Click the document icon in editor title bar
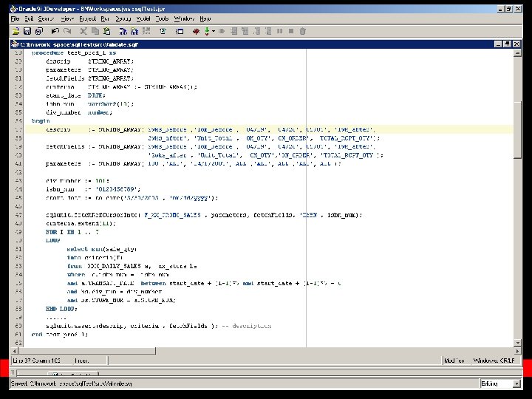532x399 pixels. click(x=15, y=44)
